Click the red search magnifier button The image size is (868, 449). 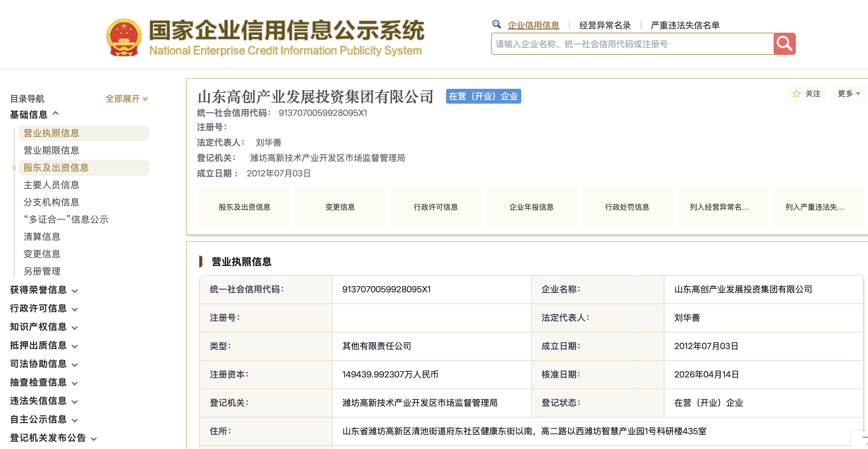point(784,44)
